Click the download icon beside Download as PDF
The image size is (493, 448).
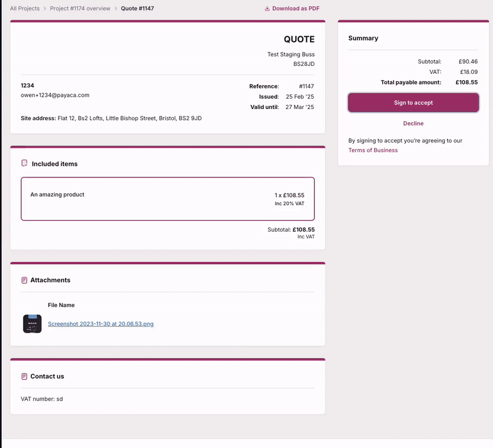267,9
